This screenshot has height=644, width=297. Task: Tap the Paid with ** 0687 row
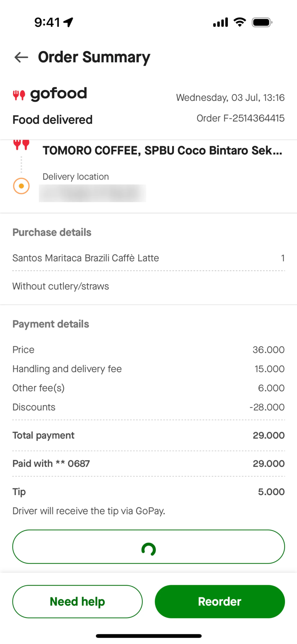coord(148,464)
